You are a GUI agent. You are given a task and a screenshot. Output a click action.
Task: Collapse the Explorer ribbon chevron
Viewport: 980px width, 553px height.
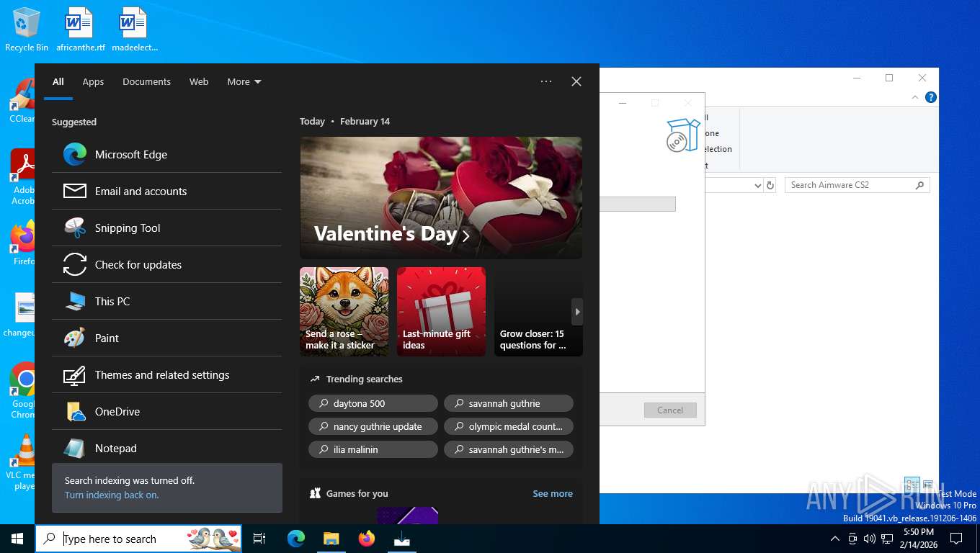(915, 97)
